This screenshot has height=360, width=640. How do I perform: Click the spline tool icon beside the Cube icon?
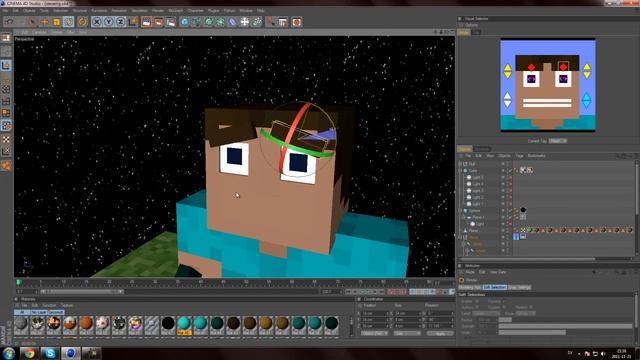tap(196, 22)
